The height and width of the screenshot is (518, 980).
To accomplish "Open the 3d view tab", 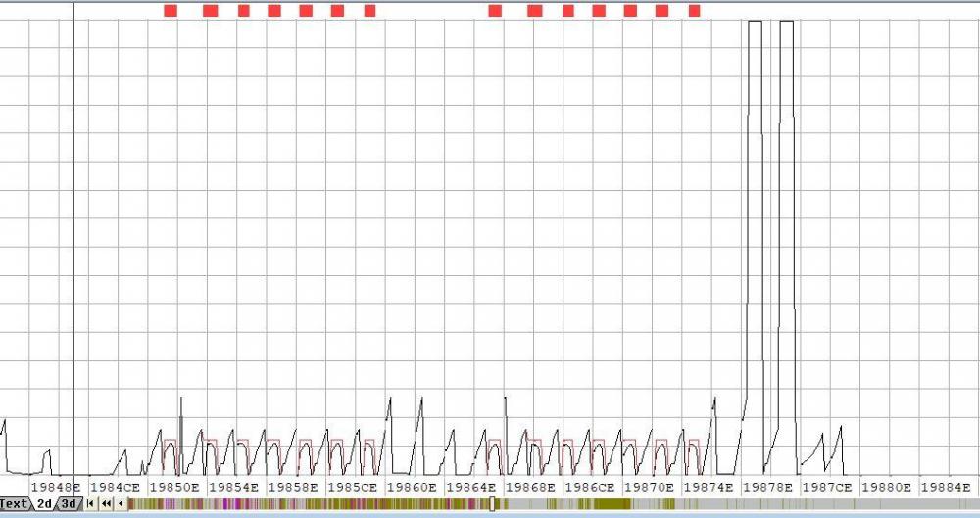I will pos(69,504).
